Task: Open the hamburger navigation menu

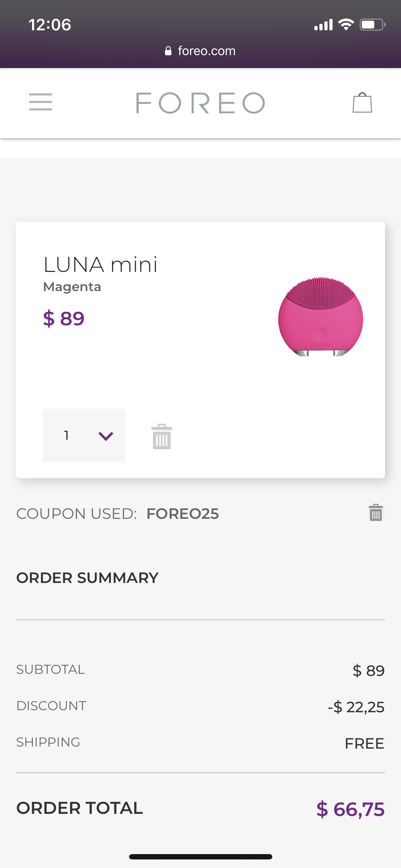Action: point(41,102)
